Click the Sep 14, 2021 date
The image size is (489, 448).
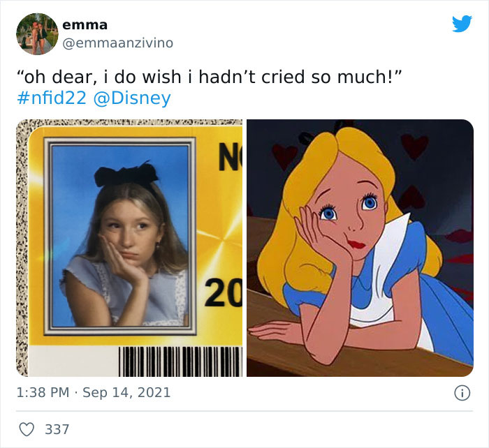pos(126,392)
